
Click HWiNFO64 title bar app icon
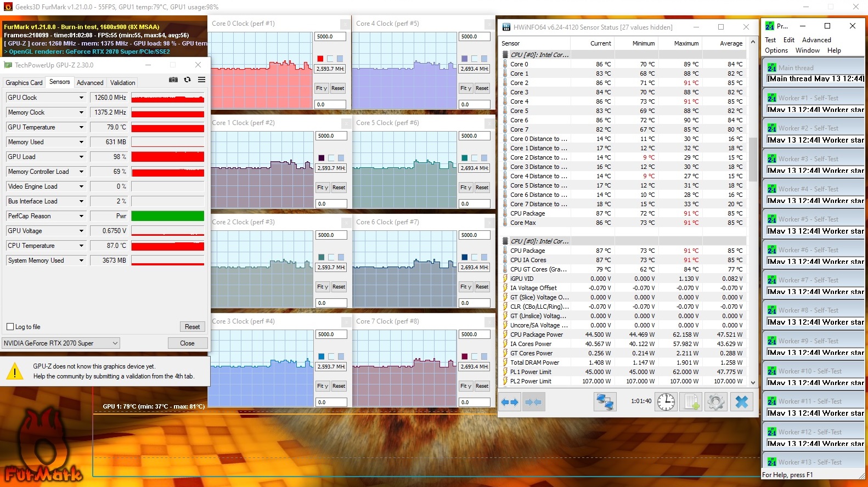click(x=506, y=27)
